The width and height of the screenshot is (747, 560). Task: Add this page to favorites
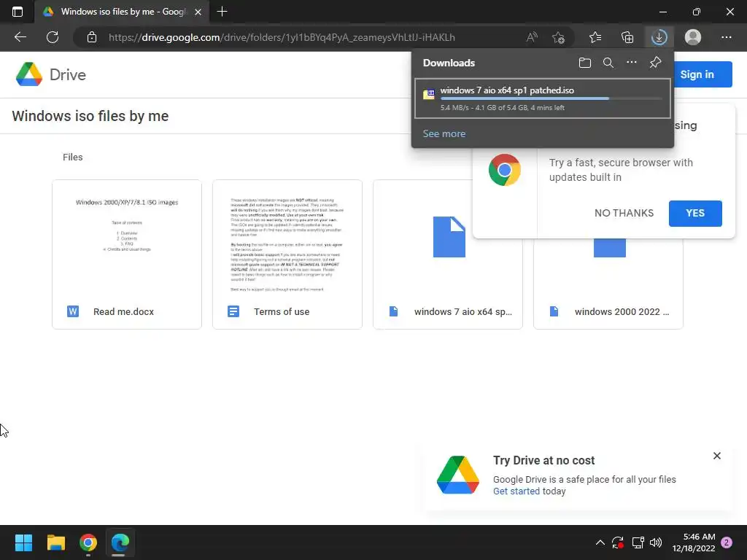pyautogui.click(x=558, y=37)
